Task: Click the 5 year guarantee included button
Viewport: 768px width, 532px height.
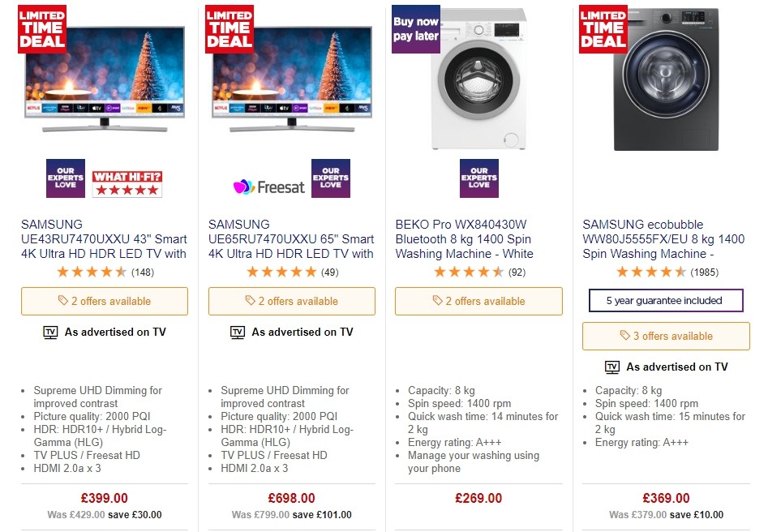Action: tap(666, 300)
